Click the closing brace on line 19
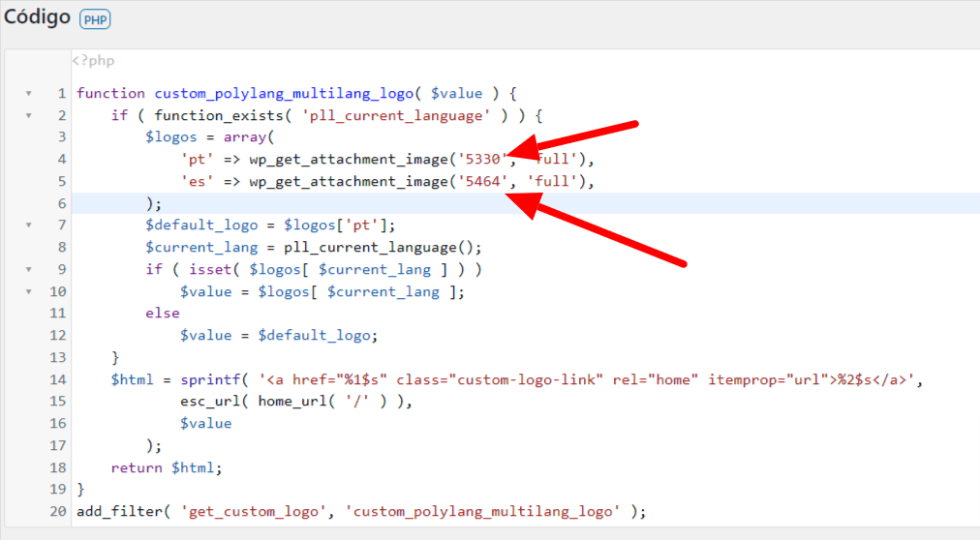980x540 pixels. [x=80, y=490]
